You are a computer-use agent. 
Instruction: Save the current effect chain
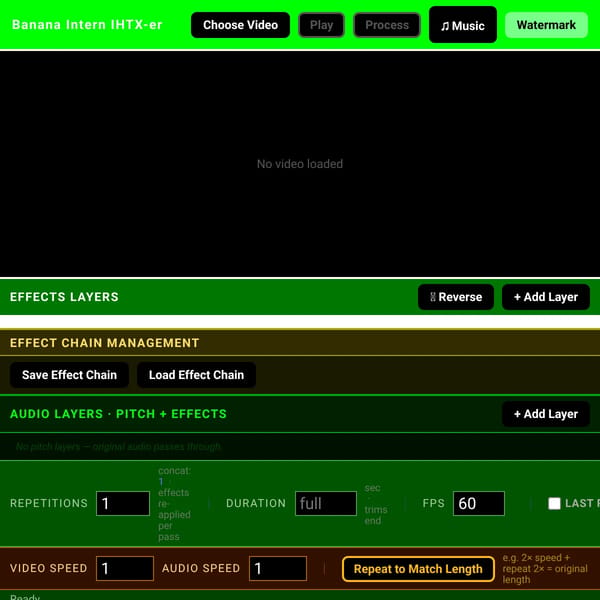pos(69,375)
